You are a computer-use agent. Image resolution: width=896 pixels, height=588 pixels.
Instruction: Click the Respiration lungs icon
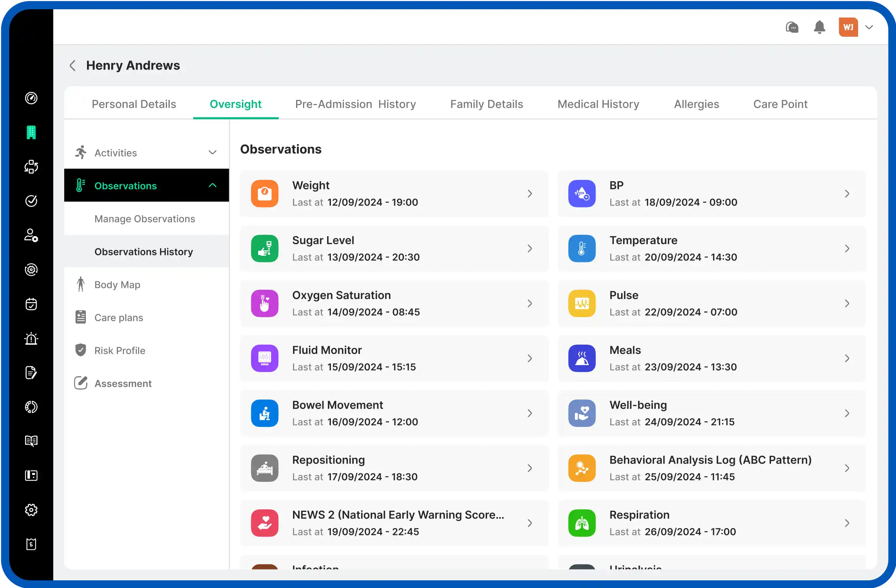(x=582, y=523)
